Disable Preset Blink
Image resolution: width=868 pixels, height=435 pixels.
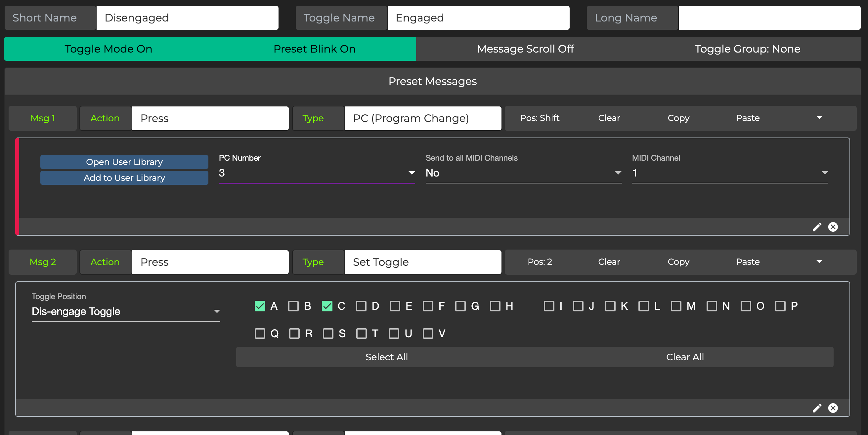tap(314, 49)
